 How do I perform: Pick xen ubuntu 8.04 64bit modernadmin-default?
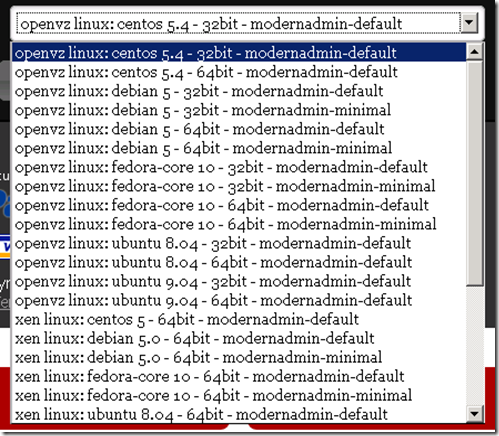coord(239,414)
